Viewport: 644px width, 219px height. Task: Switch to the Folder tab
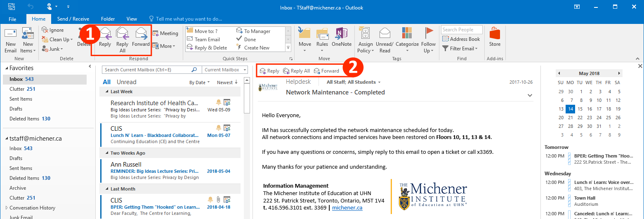pos(108,19)
